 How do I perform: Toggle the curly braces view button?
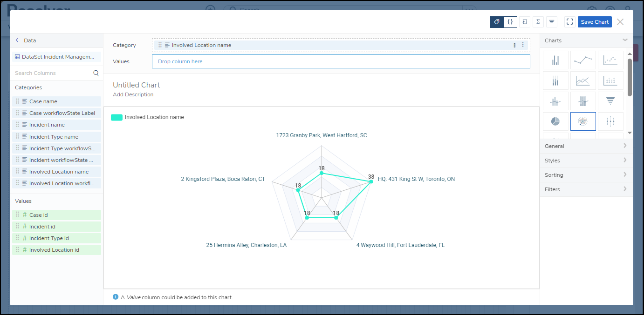(510, 22)
